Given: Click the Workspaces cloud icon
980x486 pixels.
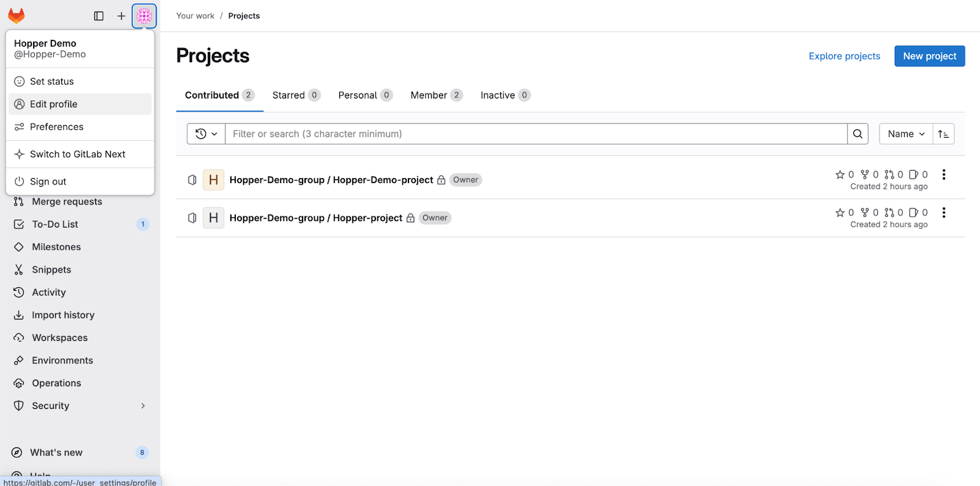Looking at the screenshot, I should pos(19,337).
